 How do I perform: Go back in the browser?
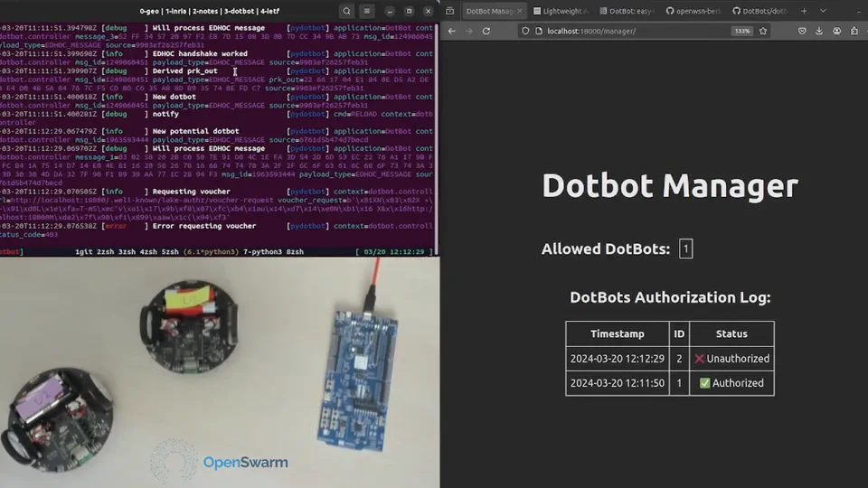pos(452,31)
